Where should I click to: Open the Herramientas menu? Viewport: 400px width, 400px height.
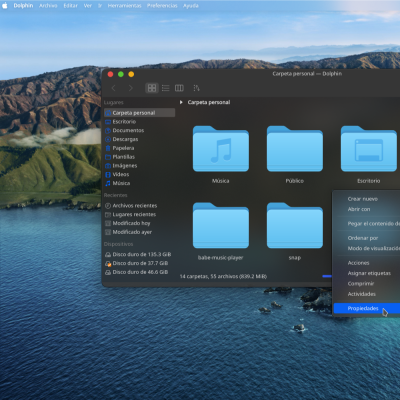point(124,6)
